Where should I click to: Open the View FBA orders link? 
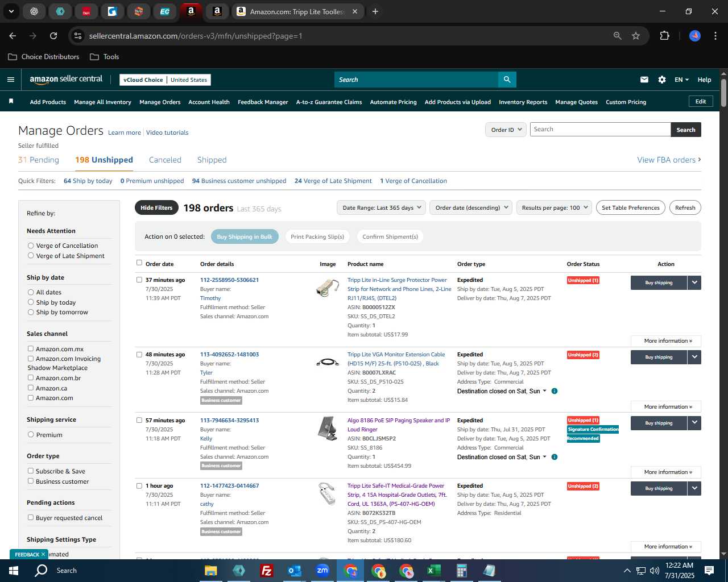669,160
